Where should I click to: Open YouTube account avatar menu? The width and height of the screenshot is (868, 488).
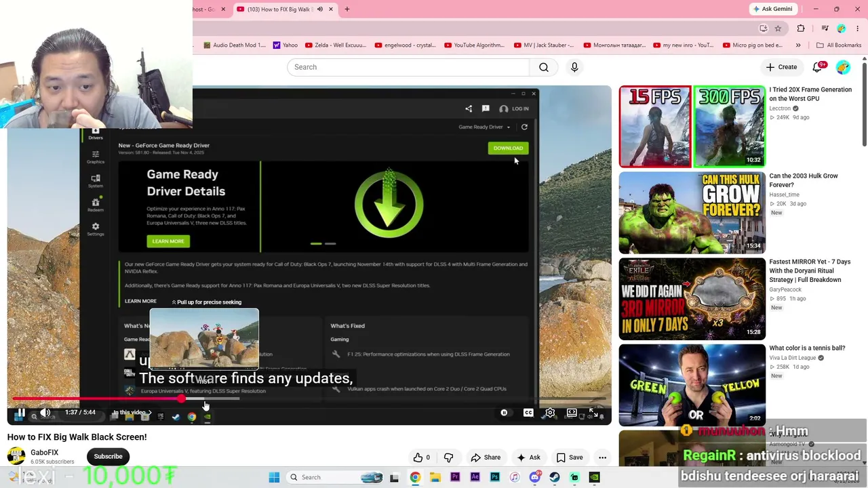point(843,67)
